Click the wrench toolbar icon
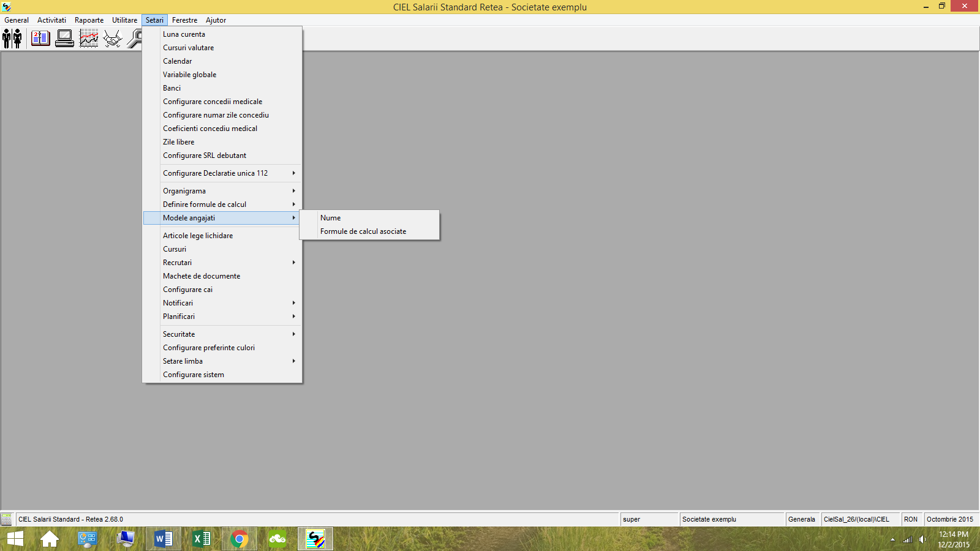 coord(135,39)
